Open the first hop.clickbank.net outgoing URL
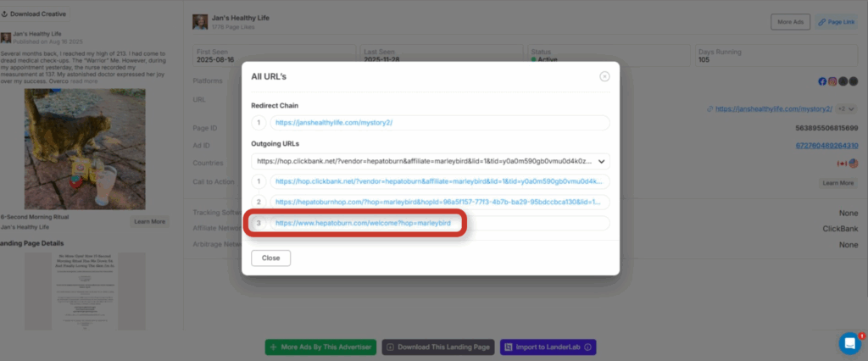This screenshot has height=361, width=868. (x=438, y=181)
